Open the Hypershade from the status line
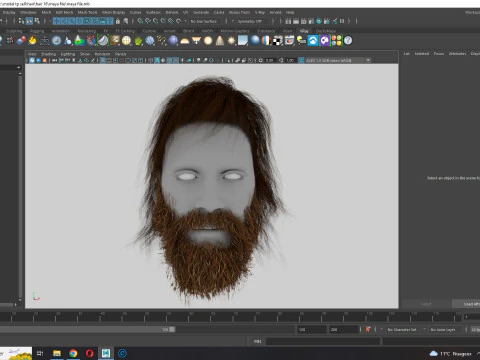This screenshot has height=360, width=480. pos(319,21)
